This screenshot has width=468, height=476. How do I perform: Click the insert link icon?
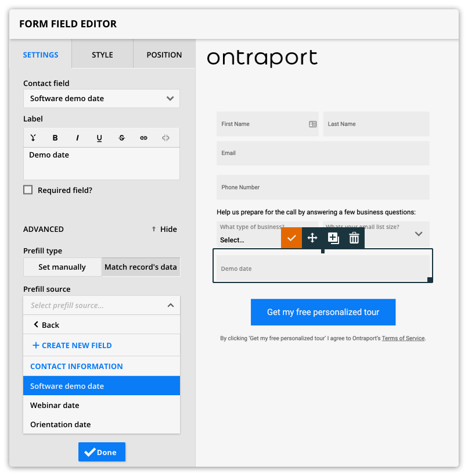click(x=143, y=138)
